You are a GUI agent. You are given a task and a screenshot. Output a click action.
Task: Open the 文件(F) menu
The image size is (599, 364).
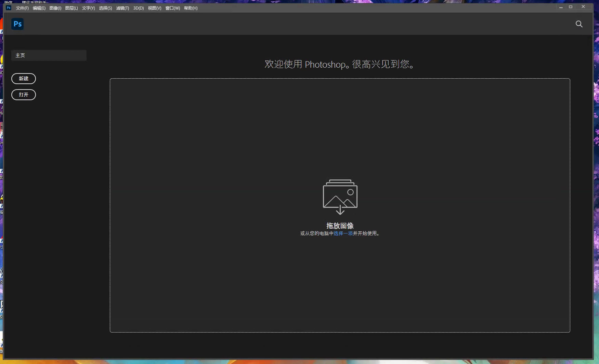pos(22,8)
